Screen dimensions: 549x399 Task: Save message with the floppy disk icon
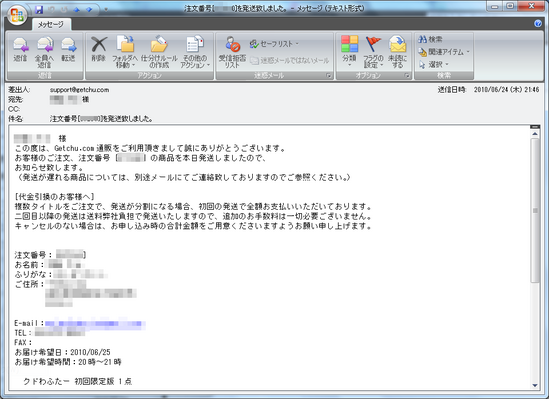(39, 10)
